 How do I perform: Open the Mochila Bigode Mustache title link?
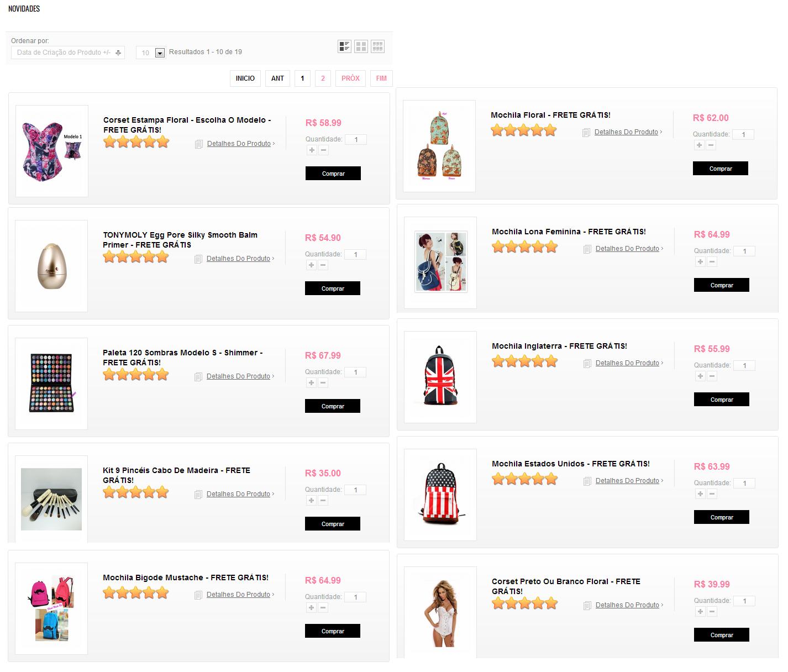point(186,577)
